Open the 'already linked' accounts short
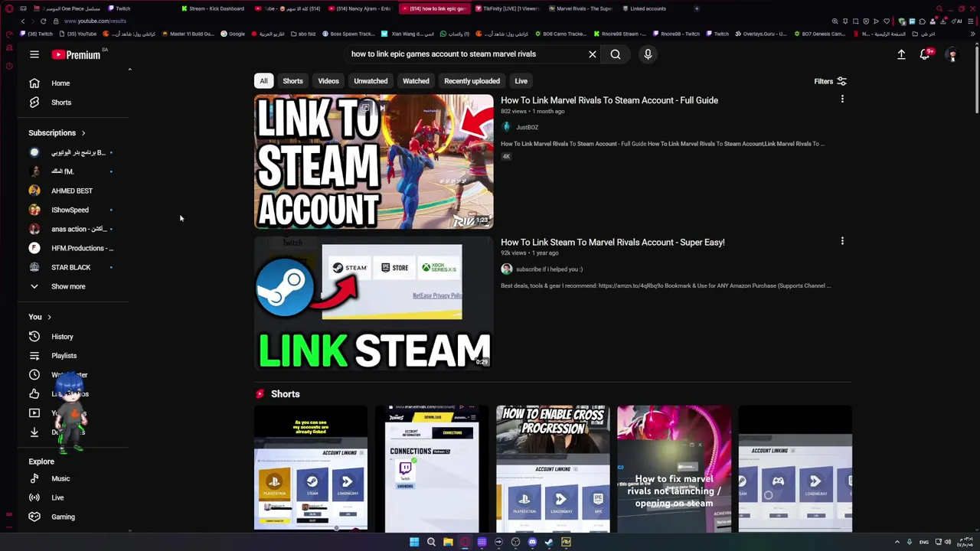The width and height of the screenshot is (980, 551). (x=311, y=468)
